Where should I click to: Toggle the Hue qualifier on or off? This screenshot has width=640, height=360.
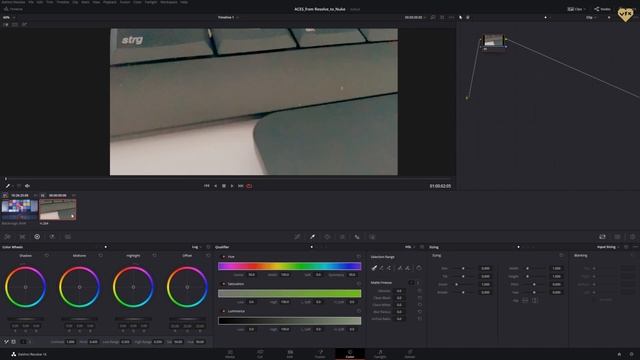[223, 257]
